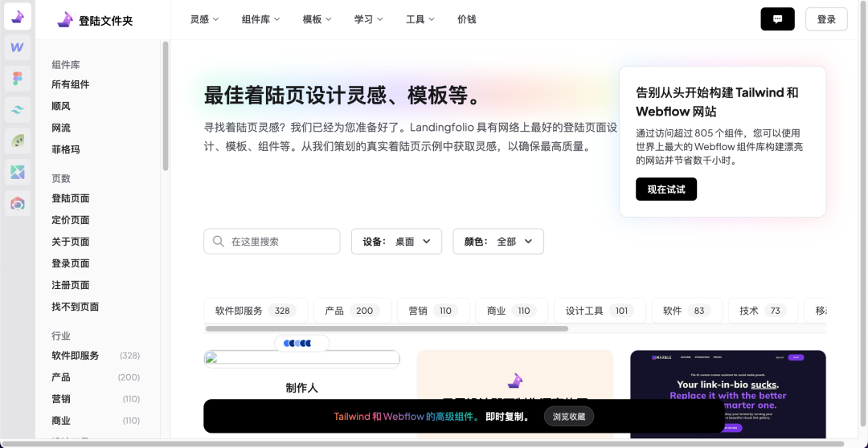Expand the 组件库 navigation menu
Viewport: 868px width, 448px height.
[x=260, y=19]
